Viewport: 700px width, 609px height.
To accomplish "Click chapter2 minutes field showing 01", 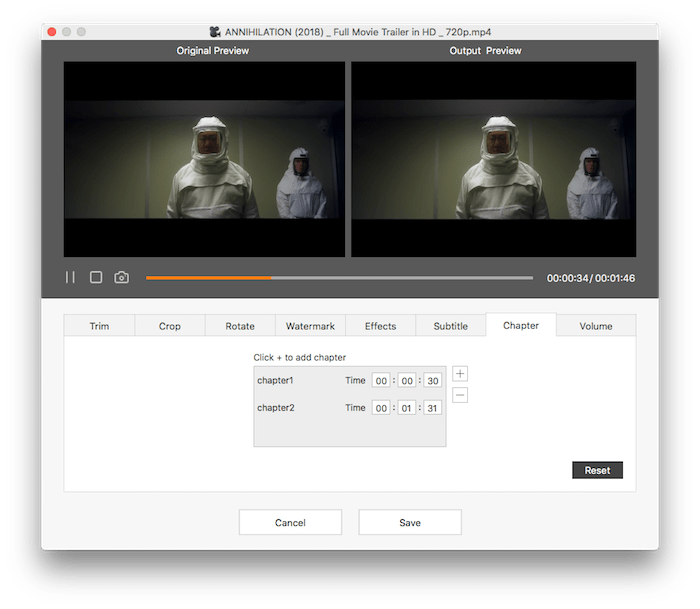I will click(x=407, y=408).
